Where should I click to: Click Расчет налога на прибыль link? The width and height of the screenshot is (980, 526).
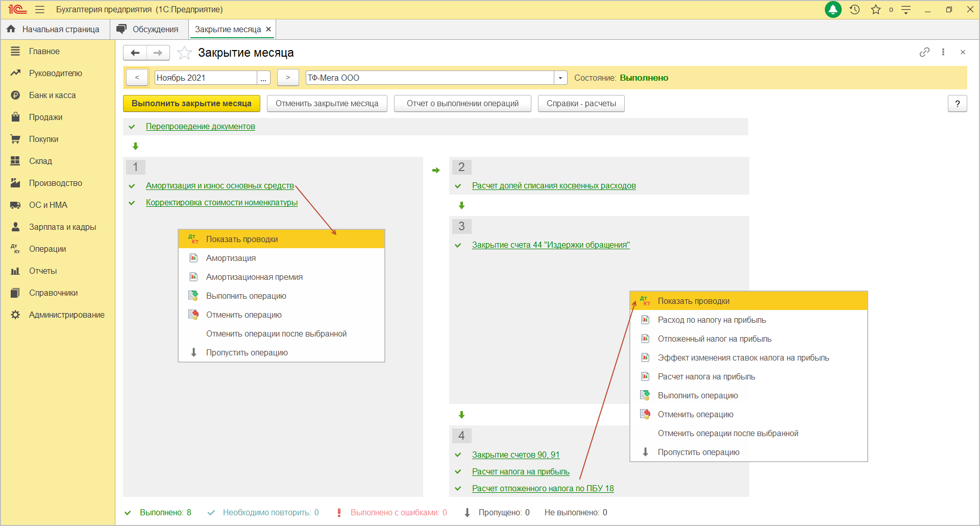pos(521,471)
